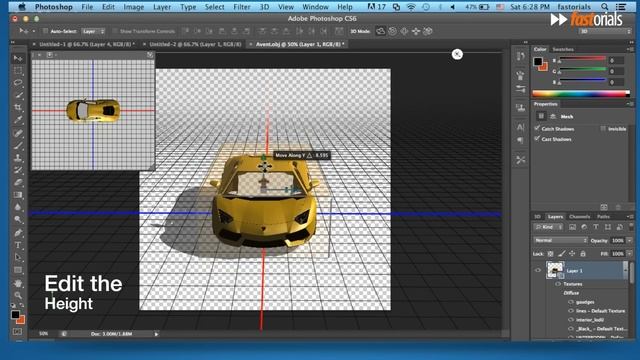Open the Character panel from the dock
The width and height of the screenshot is (640, 360).
pos(520,127)
